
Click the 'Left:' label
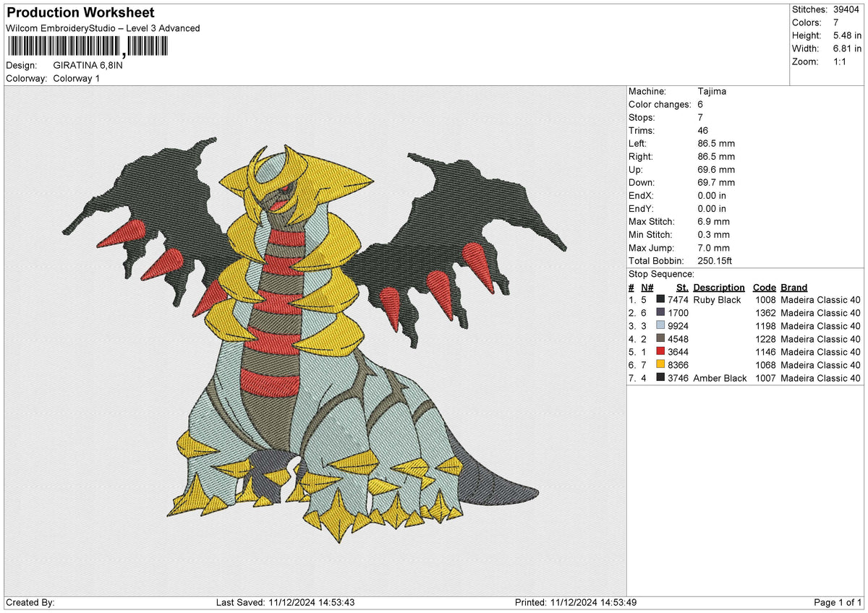[638, 144]
